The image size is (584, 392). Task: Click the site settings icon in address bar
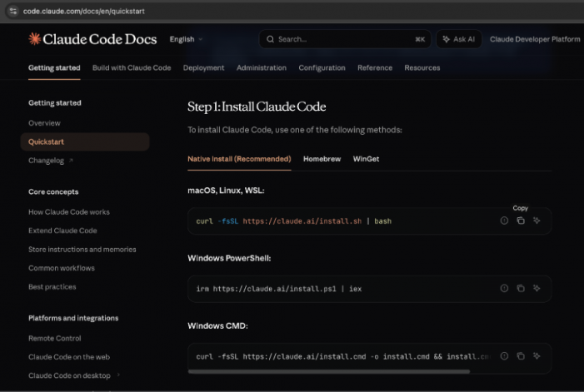13,11
